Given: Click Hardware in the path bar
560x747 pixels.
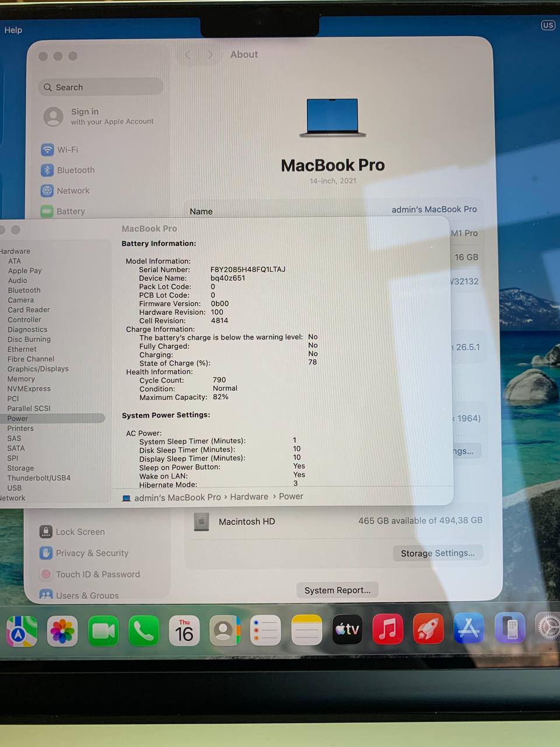Looking at the screenshot, I should [249, 497].
